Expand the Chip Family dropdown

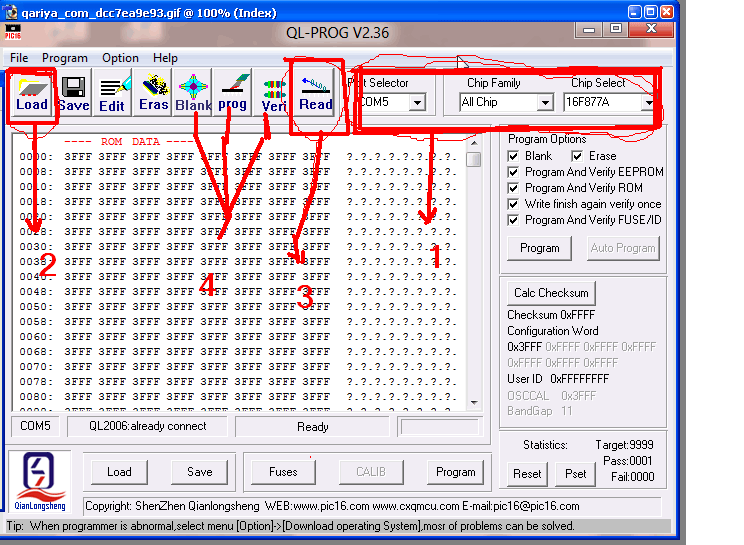tap(545, 102)
